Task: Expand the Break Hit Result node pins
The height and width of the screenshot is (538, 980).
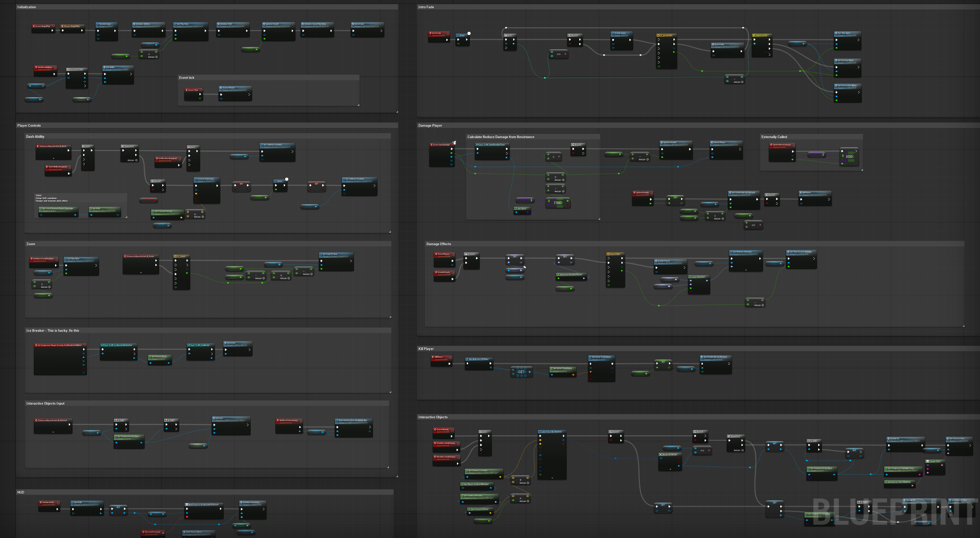Action: click(x=670, y=469)
